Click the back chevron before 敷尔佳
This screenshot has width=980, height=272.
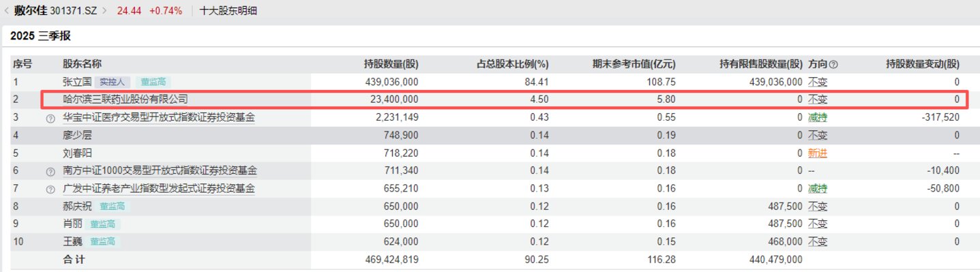point(7,11)
